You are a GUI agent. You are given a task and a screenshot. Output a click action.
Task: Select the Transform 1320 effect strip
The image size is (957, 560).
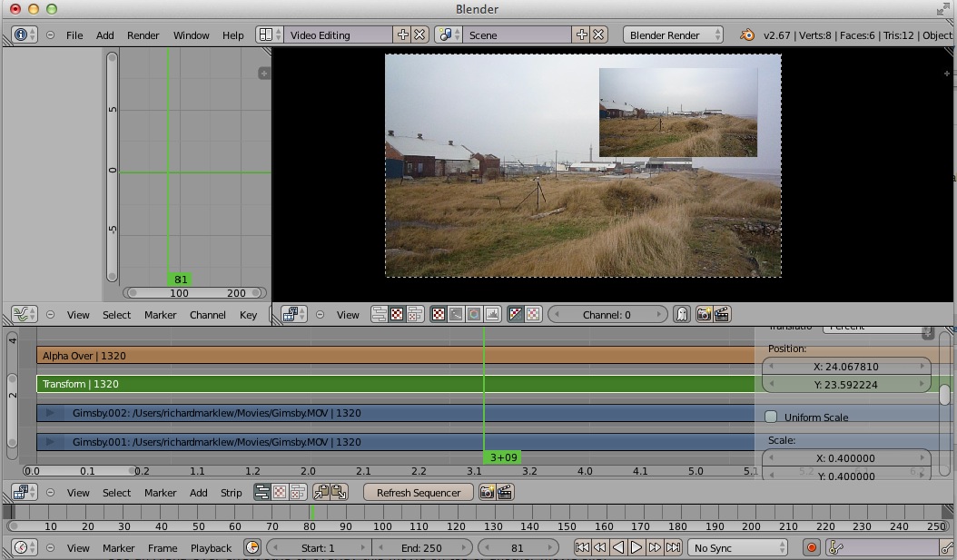pyautogui.click(x=396, y=384)
